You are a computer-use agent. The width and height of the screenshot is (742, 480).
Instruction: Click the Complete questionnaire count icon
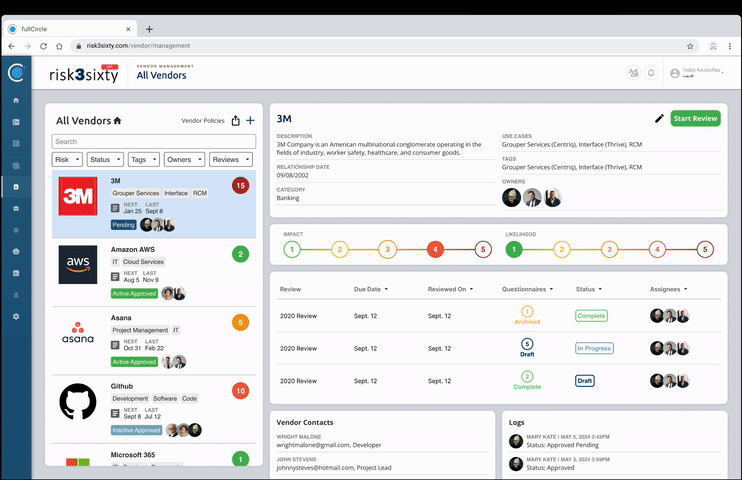tap(527, 377)
